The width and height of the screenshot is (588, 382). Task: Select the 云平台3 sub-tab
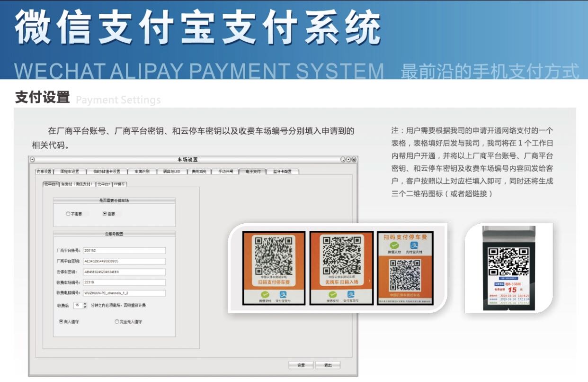pos(51,184)
